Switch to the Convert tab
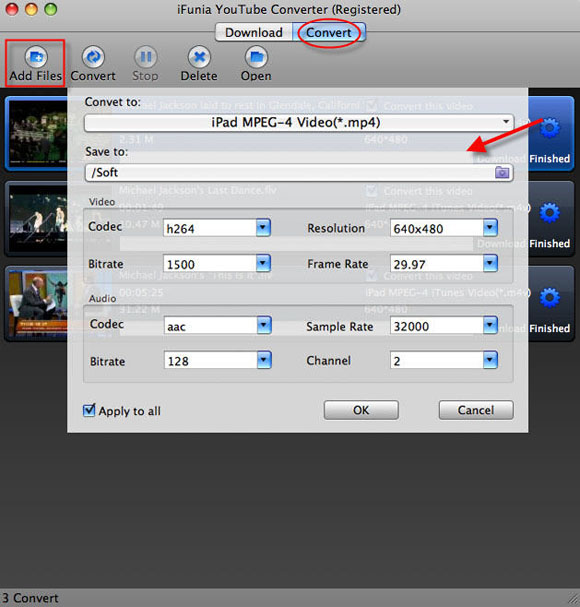The width and height of the screenshot is (580, 607). [x=329, y=33]
